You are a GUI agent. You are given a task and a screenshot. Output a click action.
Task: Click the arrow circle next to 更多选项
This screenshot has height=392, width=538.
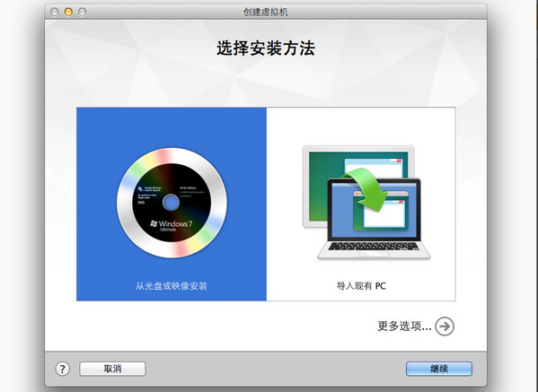click(445, 326)
